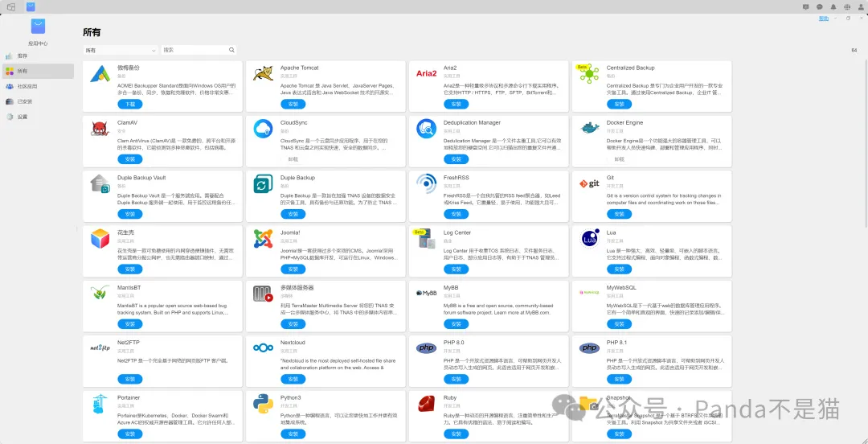Click the Python3 title text
This screenshot has height=444, width=868.
click(291, 397)
